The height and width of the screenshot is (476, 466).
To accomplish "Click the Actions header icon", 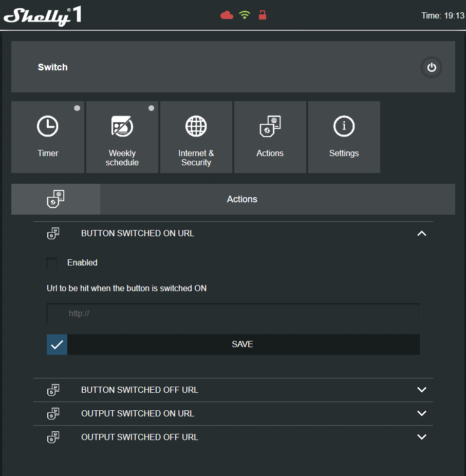I will pyautogui.click(x=55, y=199).
